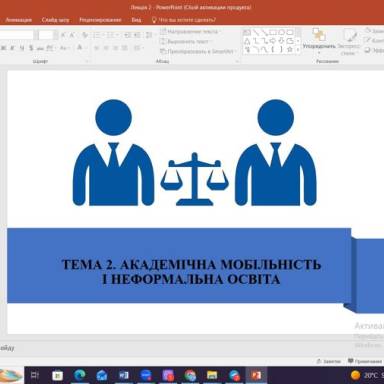Insert a text box shape from gallery
This screenshot has width=384, height=384.
click(x=247, y=32)
